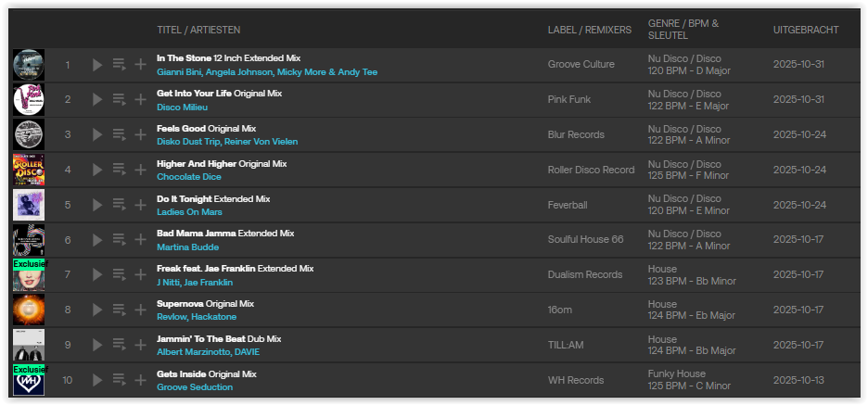Image resolution: width=868 pixels, height=405 pixels.
Task: Add Bad Mama Jamma to playlist
Action: (x=140, y=239)
